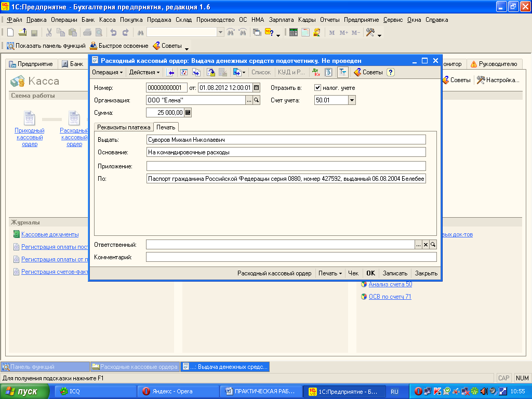Click the hammer and wrench tools icon
The image size is (532, 399).
pos(370,33)
